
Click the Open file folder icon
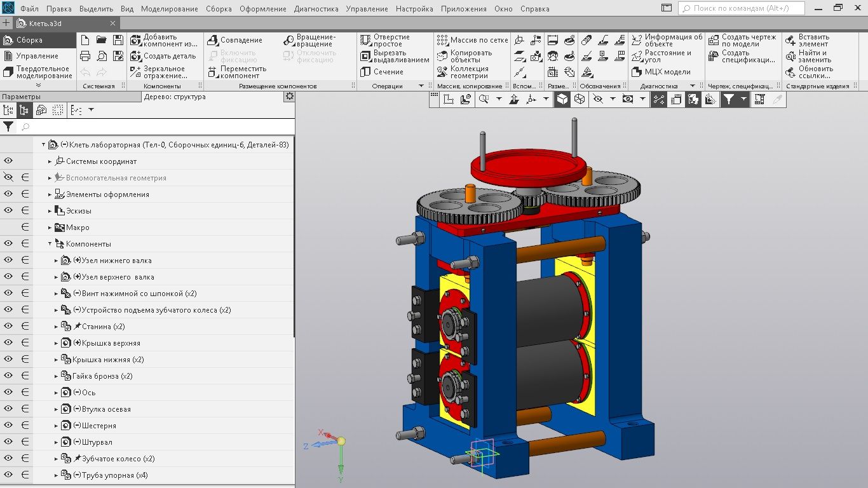pos(101,40)
